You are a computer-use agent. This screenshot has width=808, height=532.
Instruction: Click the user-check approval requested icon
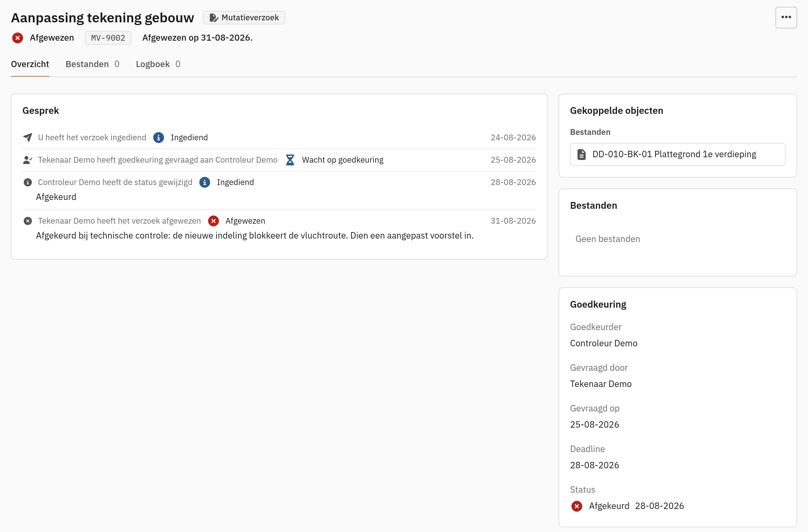tap(28, 160)
